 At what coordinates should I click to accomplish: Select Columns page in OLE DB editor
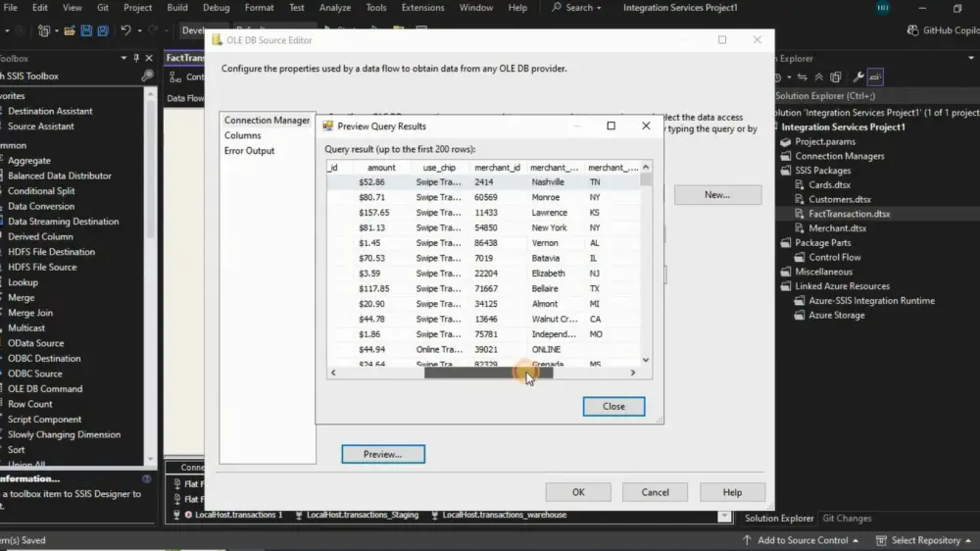click(242, 135)
